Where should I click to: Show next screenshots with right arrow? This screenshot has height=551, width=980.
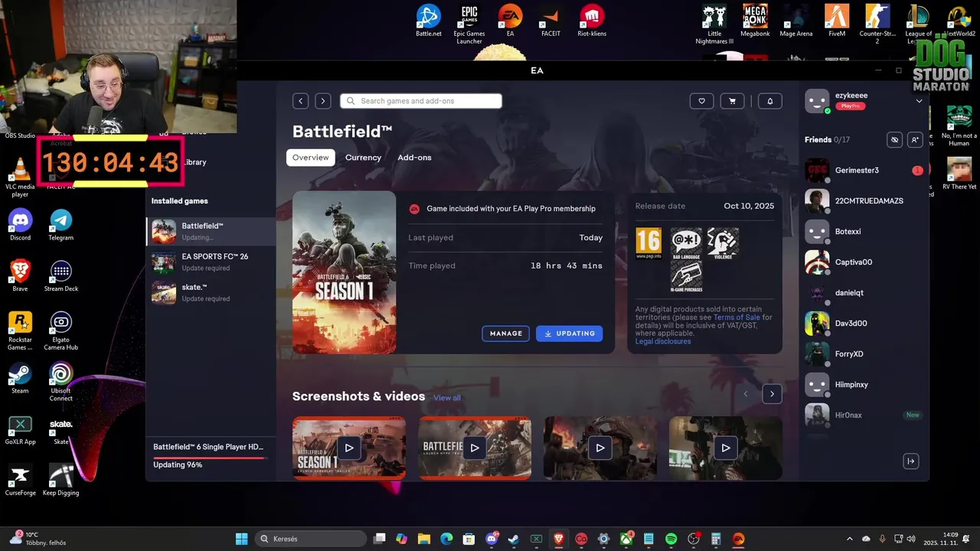click(x=772, y=394)
